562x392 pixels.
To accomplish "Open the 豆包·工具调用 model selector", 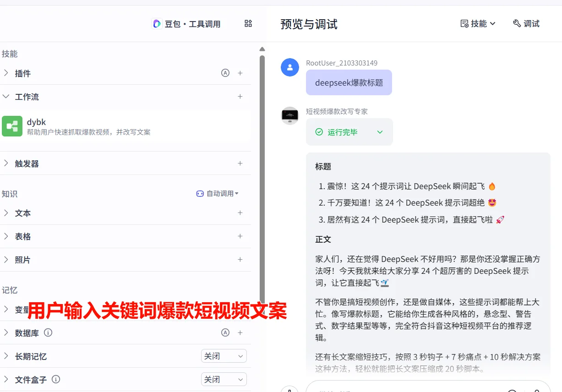I will 186,24.
